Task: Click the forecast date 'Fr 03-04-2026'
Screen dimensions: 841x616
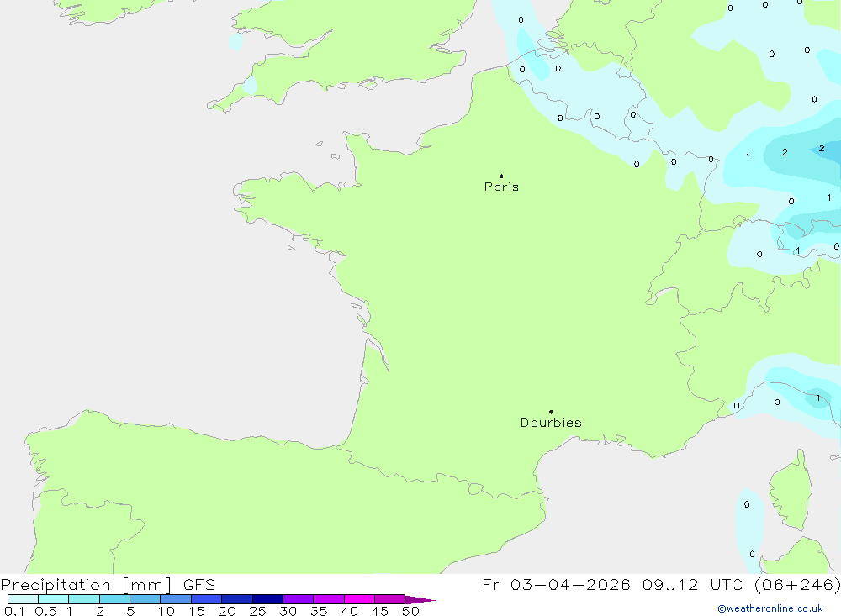Action: pos(556,584)
